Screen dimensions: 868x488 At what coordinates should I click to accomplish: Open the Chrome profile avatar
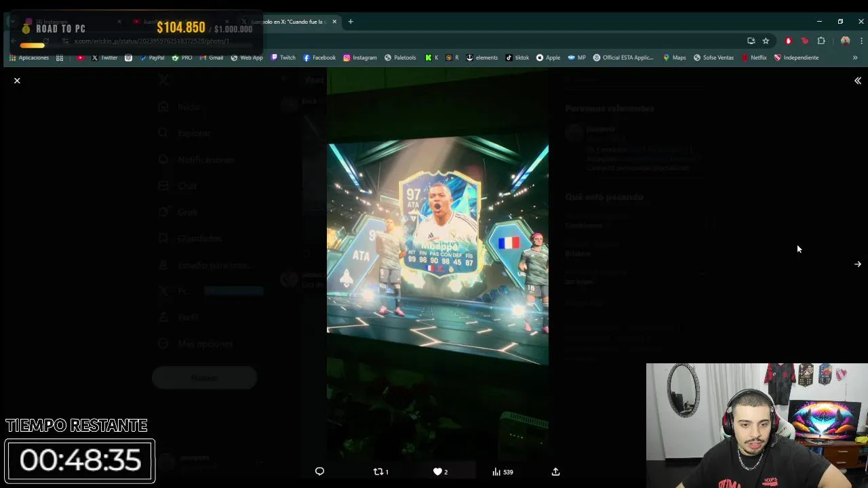click(x=845, y=41)
